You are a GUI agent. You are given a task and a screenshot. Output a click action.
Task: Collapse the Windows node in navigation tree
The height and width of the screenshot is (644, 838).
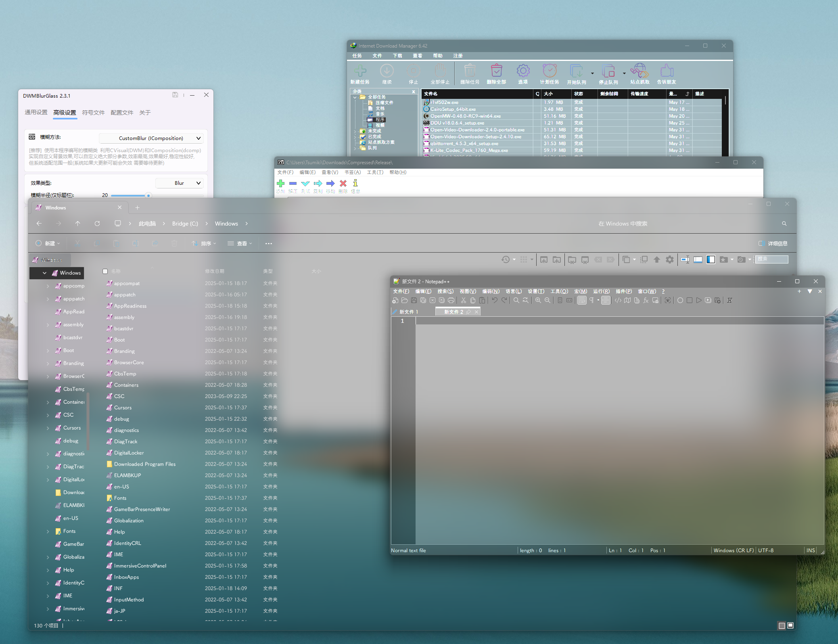[x=44, y=273]
